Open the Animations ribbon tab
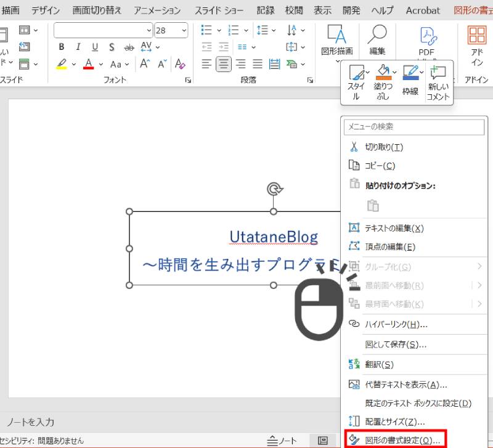 (157, 10)
